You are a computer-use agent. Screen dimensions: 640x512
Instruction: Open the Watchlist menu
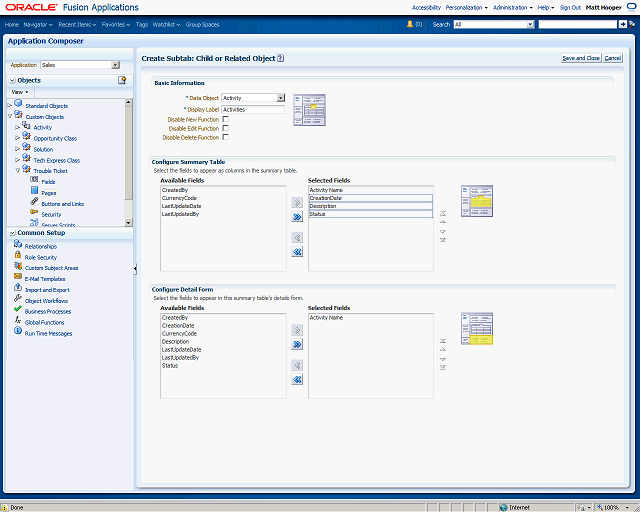coord(167,24)
